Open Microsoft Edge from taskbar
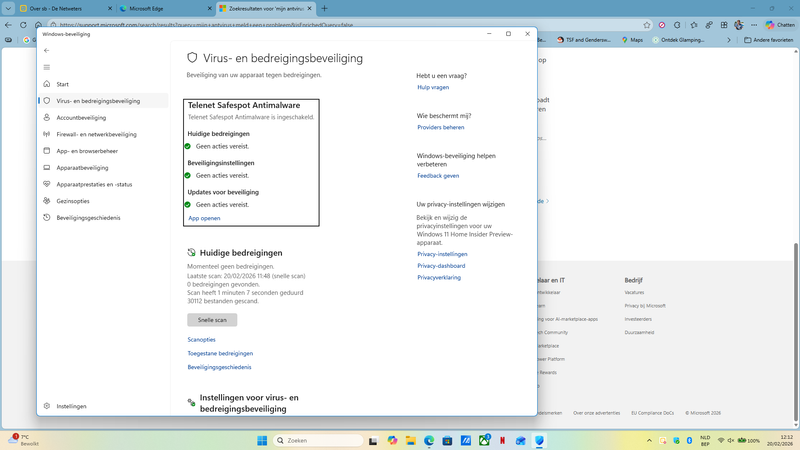The height and width of the screenshot is (450, 800). [429, 441]
